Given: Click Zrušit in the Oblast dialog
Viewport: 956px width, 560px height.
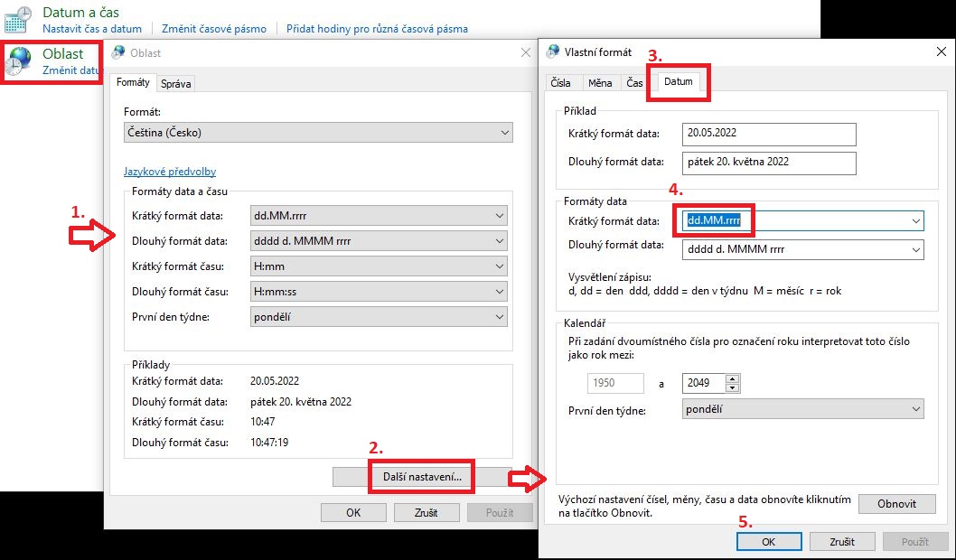Looking at the screenshot, I should [426, 513].
